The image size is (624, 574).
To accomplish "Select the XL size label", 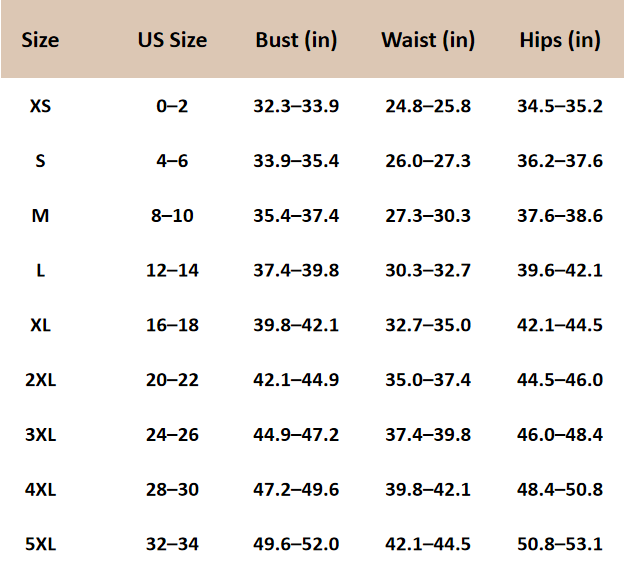I will pos(40,325).
